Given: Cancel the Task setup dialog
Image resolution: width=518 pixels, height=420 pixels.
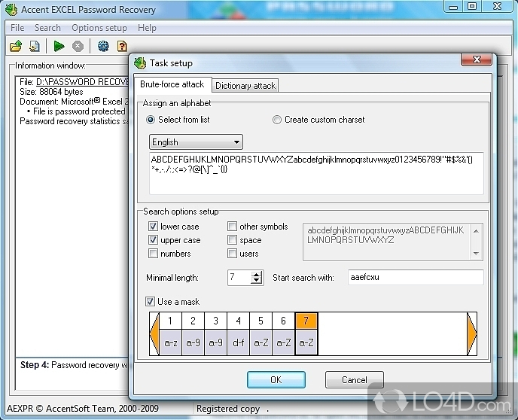Looking at the screenshot, I should click(354, 379).
